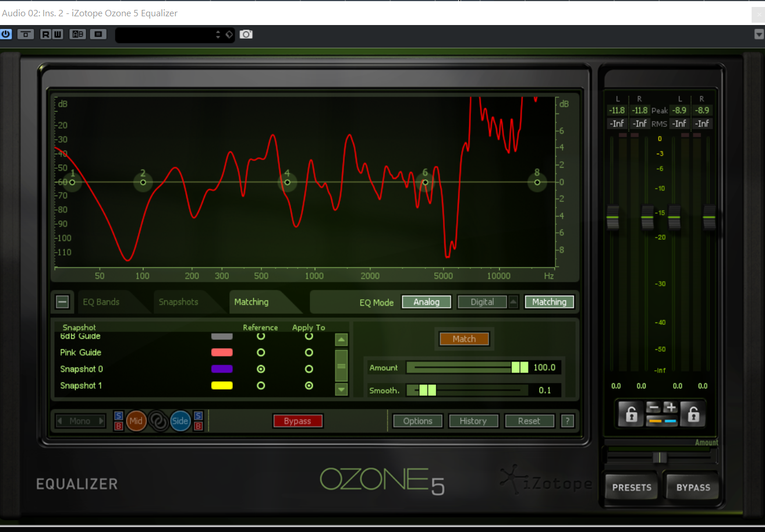This screenshot has width=765, height=532.
Task: Collapse panel with the minus button
Action: (62, 302)
